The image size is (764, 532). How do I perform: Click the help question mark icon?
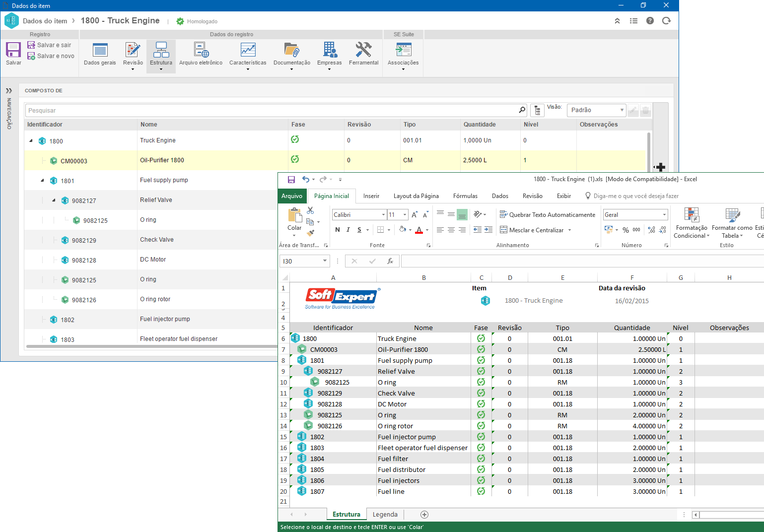(650, 21)
